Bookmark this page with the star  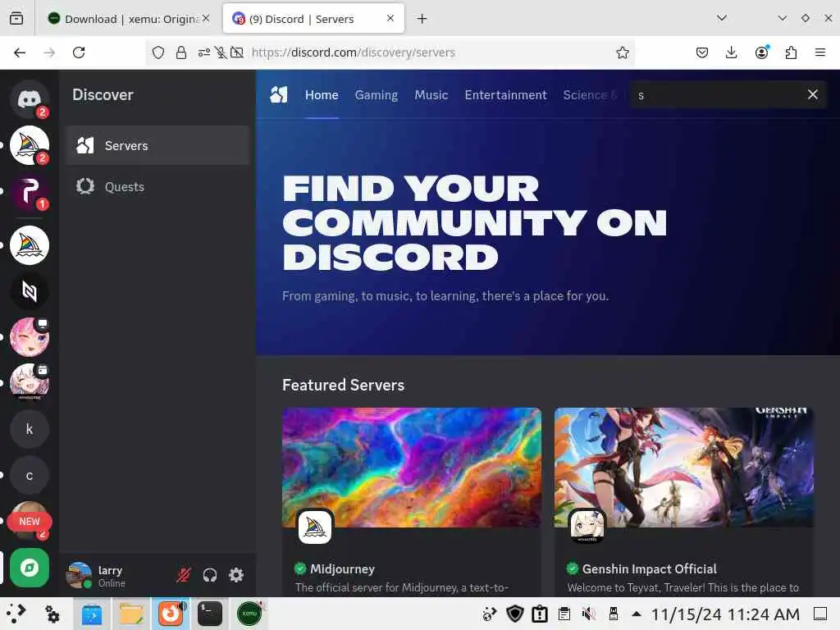click(622, 52)
